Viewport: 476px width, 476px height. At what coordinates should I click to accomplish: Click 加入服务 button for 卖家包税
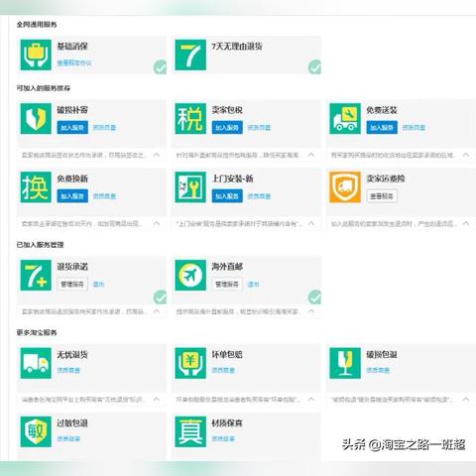227,128
